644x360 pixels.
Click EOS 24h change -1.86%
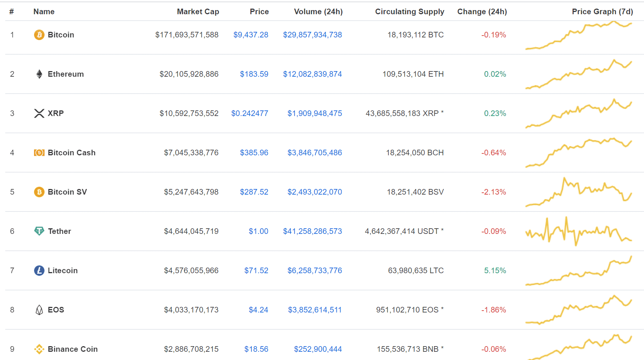coord(494,310)
